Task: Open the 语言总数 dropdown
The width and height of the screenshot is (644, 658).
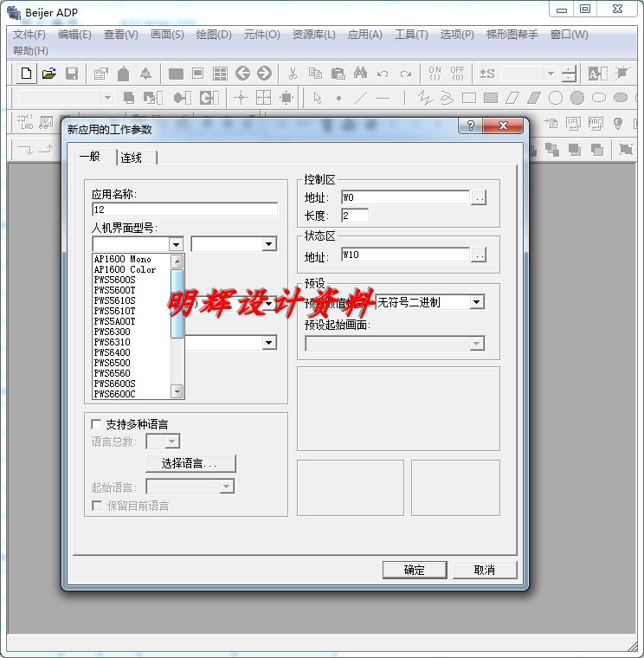Action: click(x=171, y=442)
